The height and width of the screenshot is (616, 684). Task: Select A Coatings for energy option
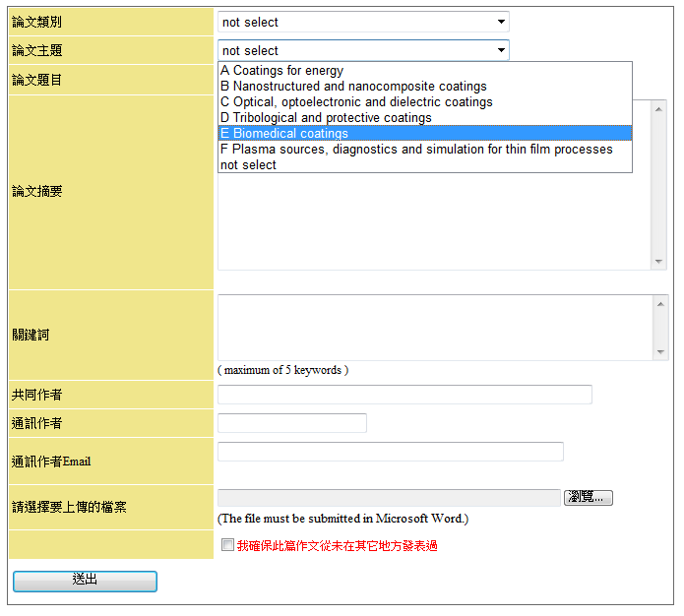(x=282, y=71)
